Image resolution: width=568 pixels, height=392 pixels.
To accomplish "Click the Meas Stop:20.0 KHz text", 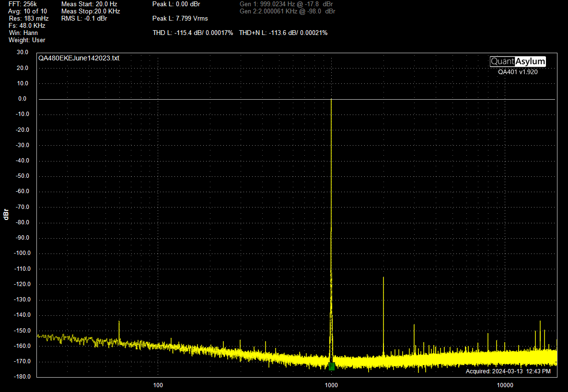I will 91,11.
